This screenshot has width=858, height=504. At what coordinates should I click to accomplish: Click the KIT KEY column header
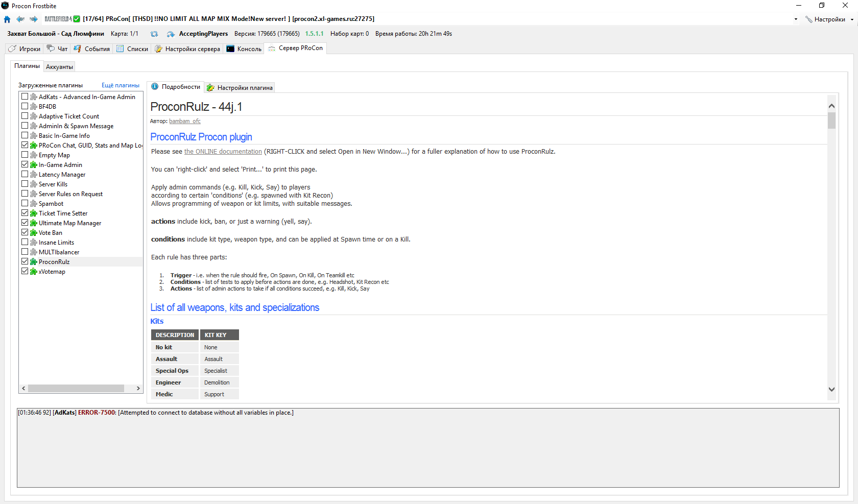[x=219, y=335]
